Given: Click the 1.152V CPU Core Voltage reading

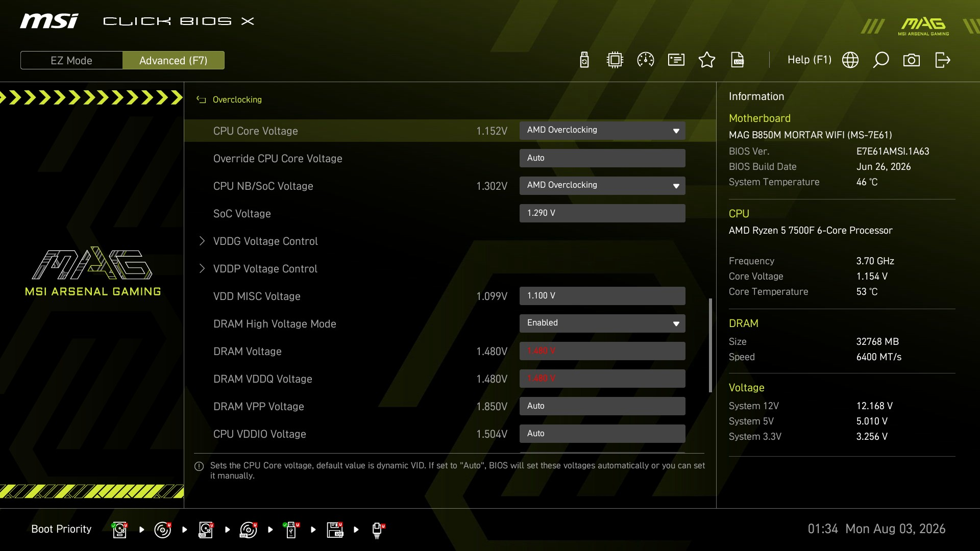Looking at the screenshot, I should [492, 131].
